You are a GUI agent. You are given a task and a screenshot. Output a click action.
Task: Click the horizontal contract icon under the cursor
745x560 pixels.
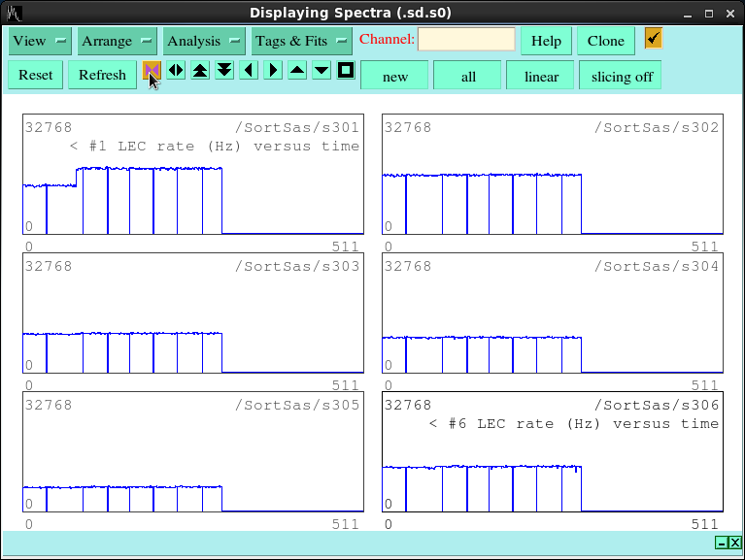pos(152,71)
